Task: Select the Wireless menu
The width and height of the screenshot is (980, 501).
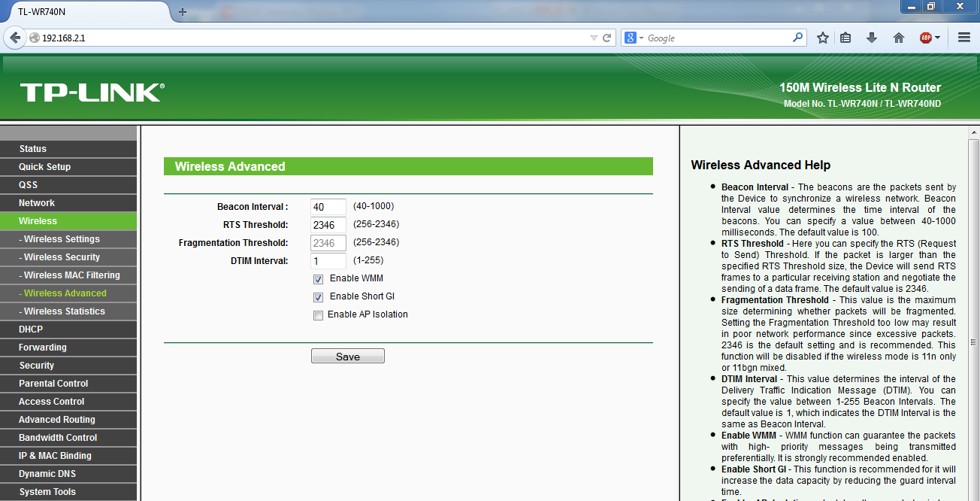Action: [x=68, y=221]
